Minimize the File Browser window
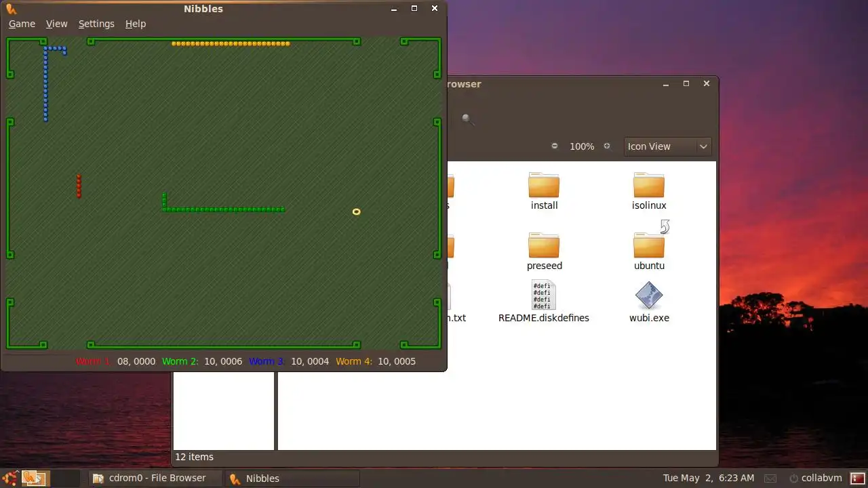868x488 pixels. [666, 84]
